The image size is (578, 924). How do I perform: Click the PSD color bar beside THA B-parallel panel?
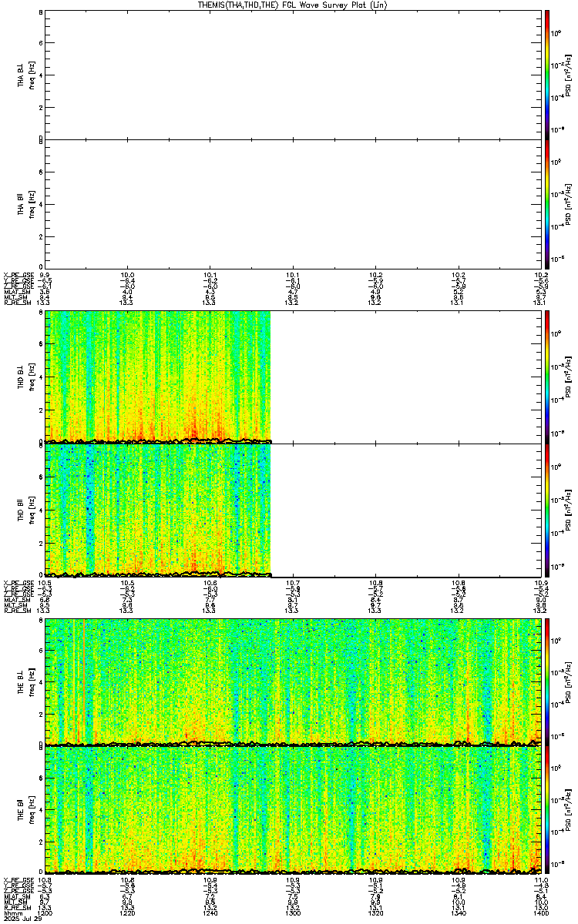coord(546,203)
